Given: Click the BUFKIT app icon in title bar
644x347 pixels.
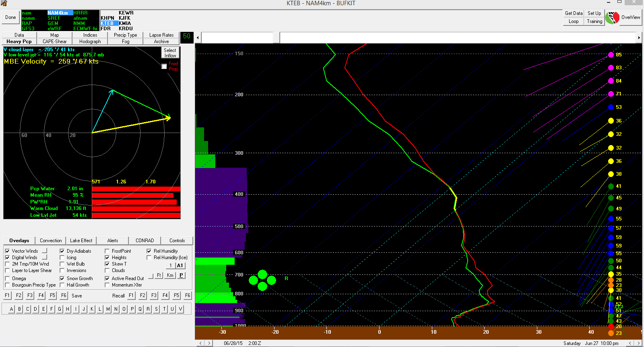Looking at the screenshot, I should point(4,3).
